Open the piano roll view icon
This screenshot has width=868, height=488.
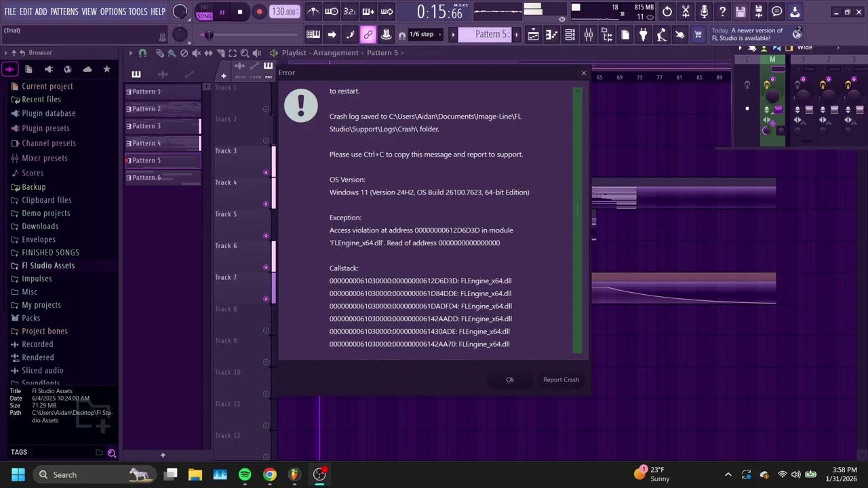552,35
